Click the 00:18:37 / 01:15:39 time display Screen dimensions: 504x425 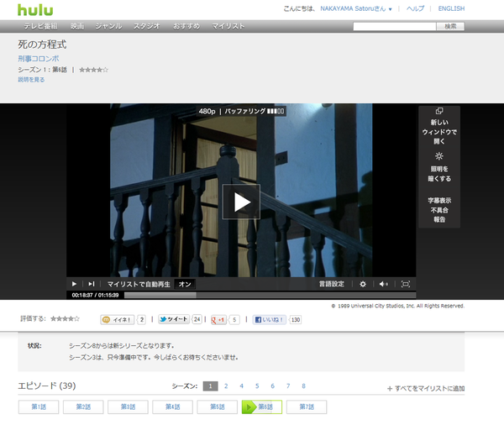click(95, 295)
